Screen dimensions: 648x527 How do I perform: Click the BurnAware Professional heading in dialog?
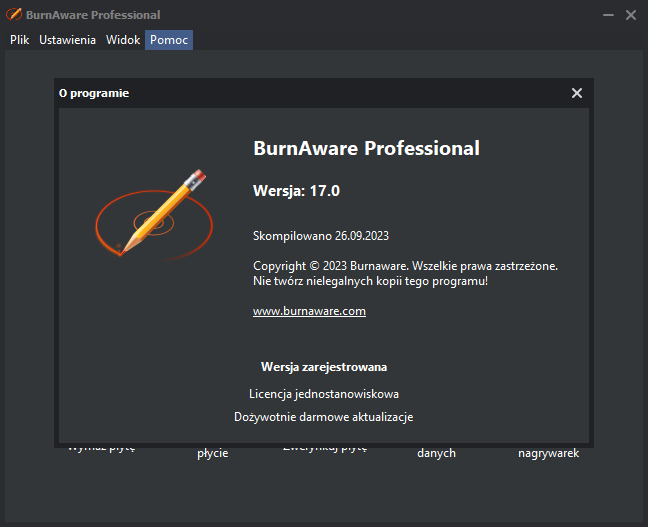click(x=366, y=148)
